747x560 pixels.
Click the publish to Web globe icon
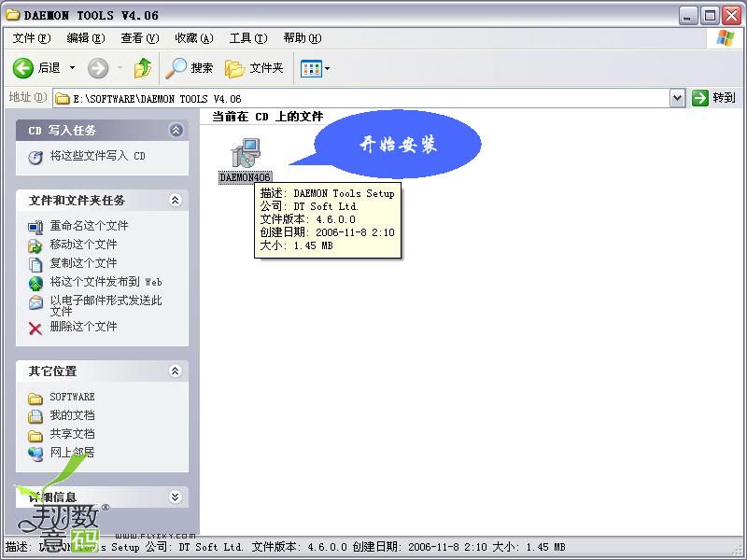(x=35, y=284)
